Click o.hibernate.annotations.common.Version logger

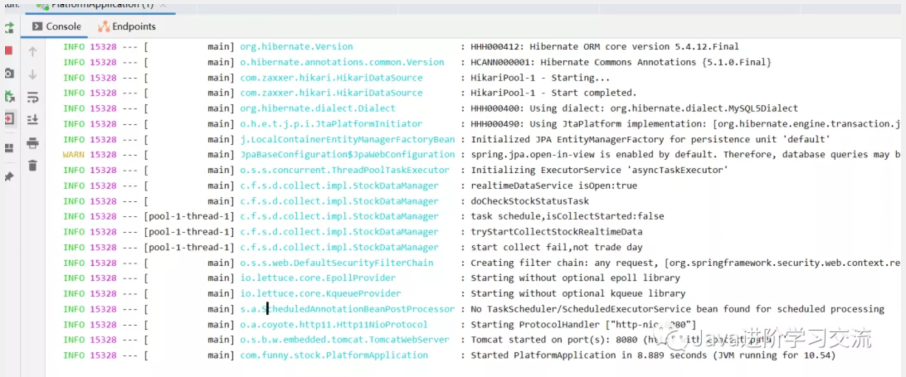pos(342,62)
